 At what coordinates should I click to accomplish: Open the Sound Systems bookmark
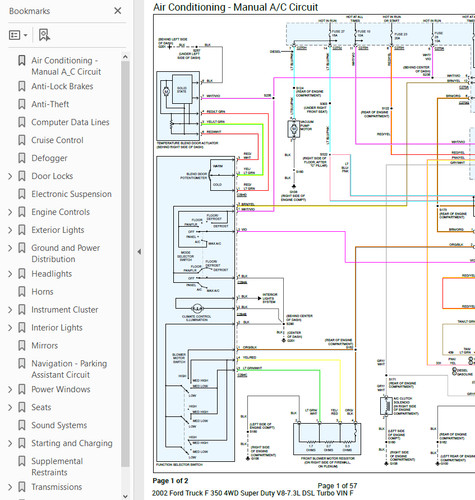[59, 426]
